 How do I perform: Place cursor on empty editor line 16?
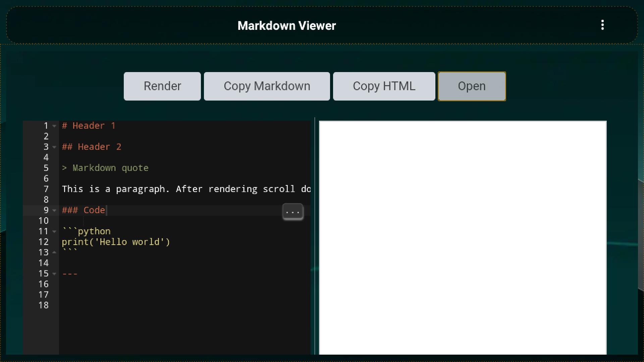[x=185, y=284]
